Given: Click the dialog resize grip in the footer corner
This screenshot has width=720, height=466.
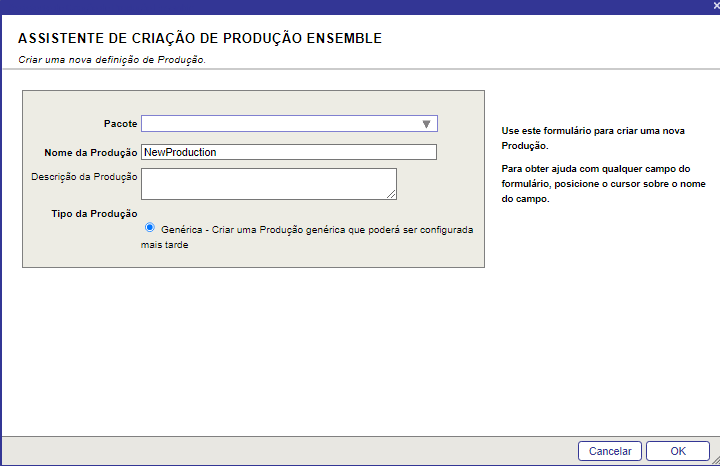Looking at the screenshot, I should point(715,460).
